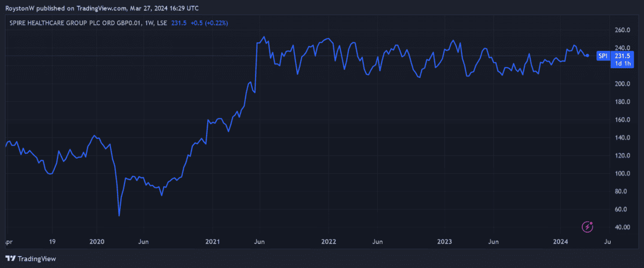Click the 2024 label on time axis

(561, 242)
